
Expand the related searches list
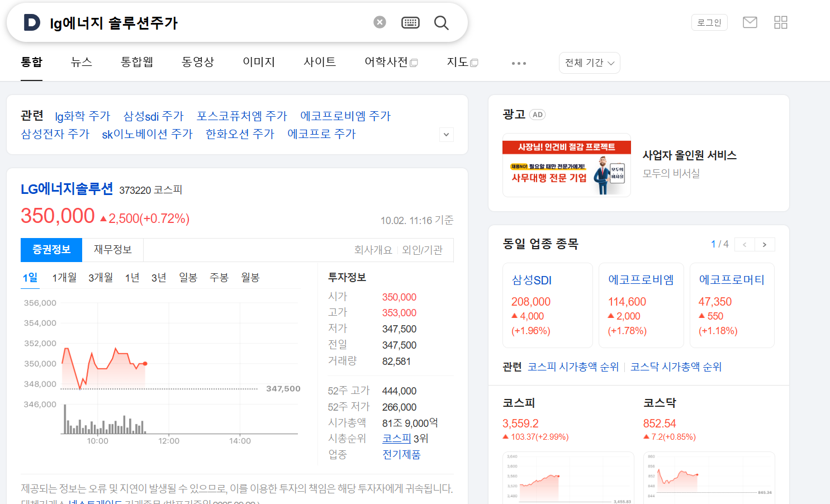[446, 135]
